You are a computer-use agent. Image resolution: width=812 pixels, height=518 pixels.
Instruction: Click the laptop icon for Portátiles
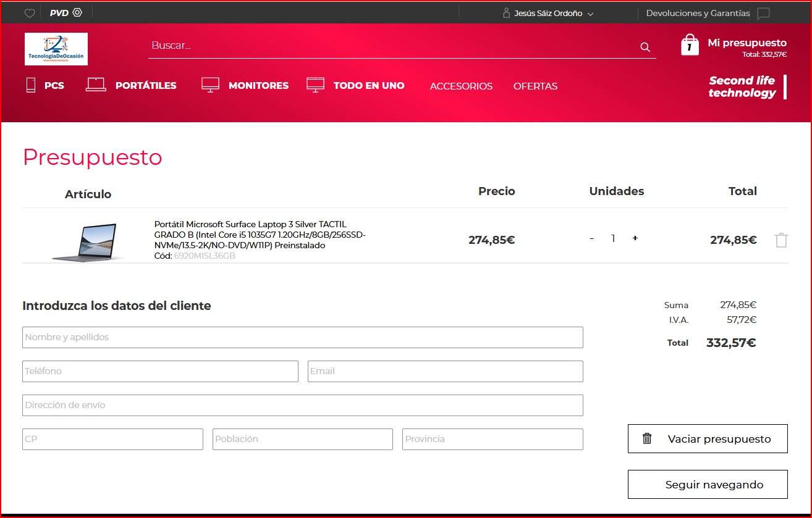(96, 85)
